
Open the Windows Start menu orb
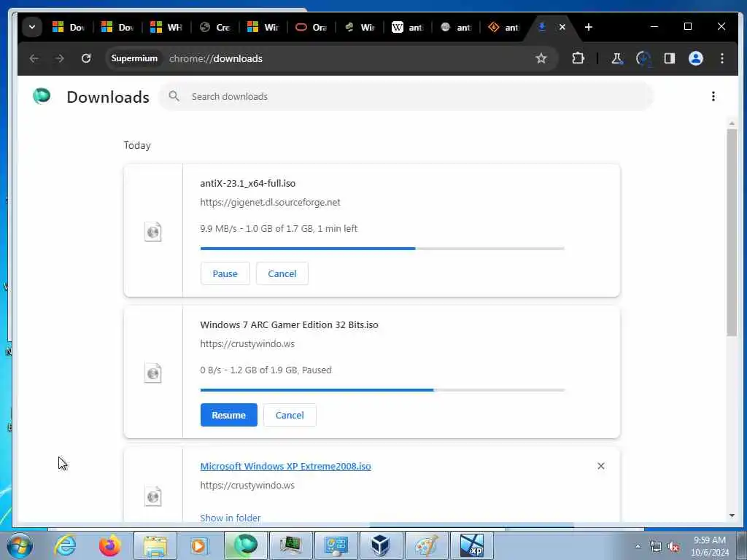19,545
